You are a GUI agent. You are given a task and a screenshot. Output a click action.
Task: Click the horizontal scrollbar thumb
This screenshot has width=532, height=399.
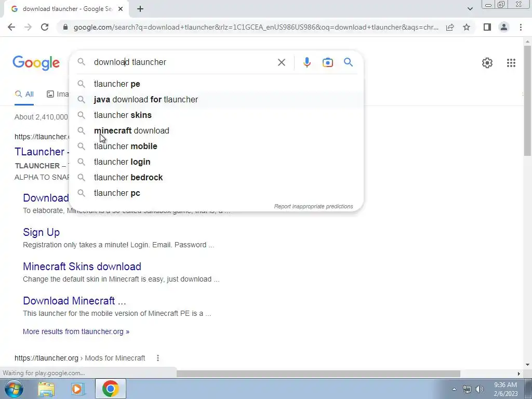point(318,374)
